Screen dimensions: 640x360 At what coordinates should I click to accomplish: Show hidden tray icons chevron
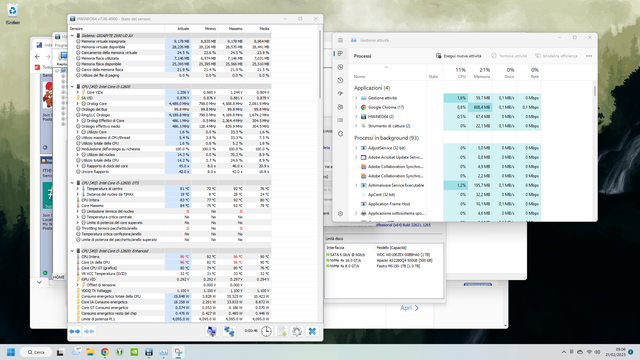(564, 352)
